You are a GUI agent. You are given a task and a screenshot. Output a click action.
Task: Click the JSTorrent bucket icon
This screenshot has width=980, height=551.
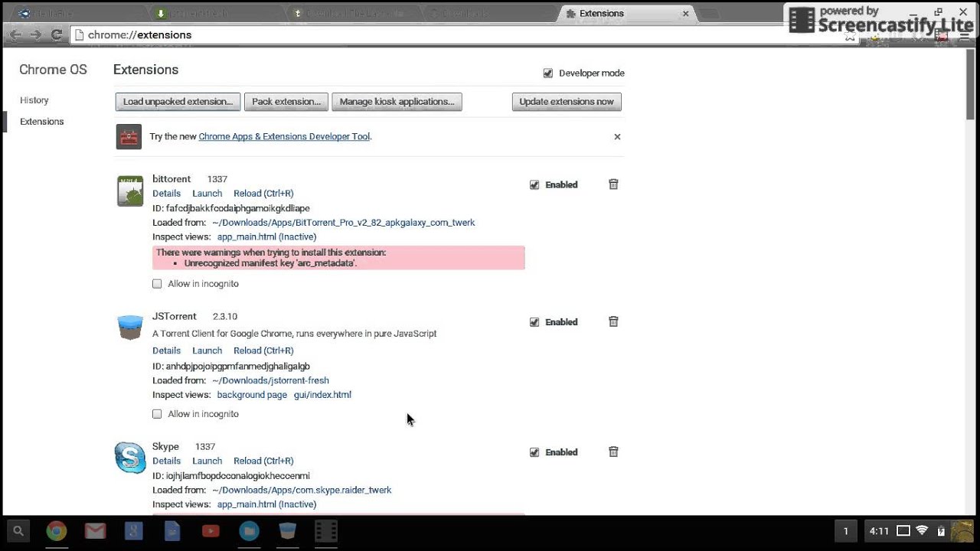point(130,328)
